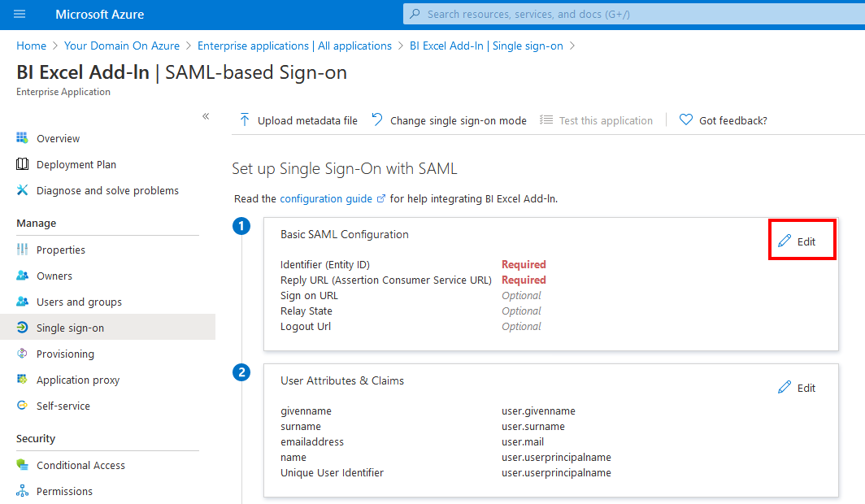865x504 pixels.
Task: Click the chevron after Your Domain On Azure
Action: pyautogui.click(x=189, y=46)
